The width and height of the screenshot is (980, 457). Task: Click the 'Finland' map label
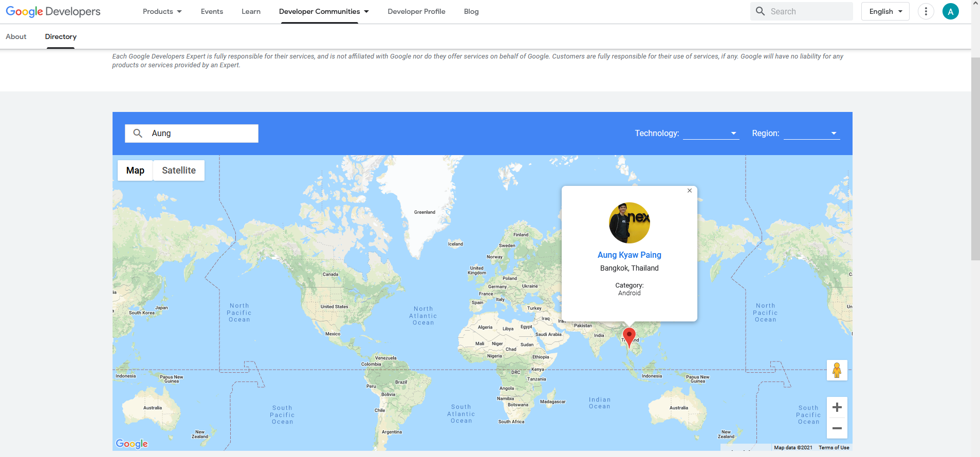click(521, 235)
